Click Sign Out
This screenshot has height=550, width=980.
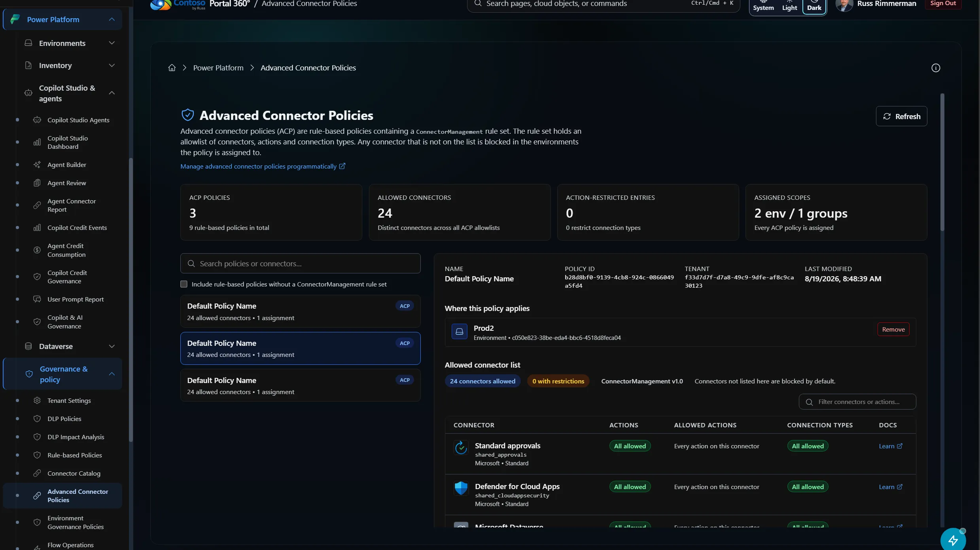coord(943,4)
